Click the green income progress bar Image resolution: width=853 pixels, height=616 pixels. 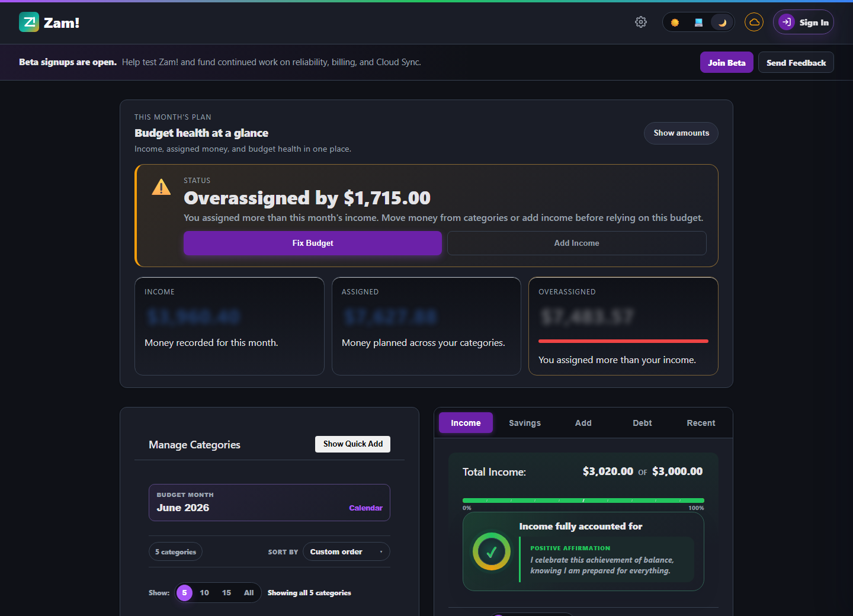[x=583, y=500]
